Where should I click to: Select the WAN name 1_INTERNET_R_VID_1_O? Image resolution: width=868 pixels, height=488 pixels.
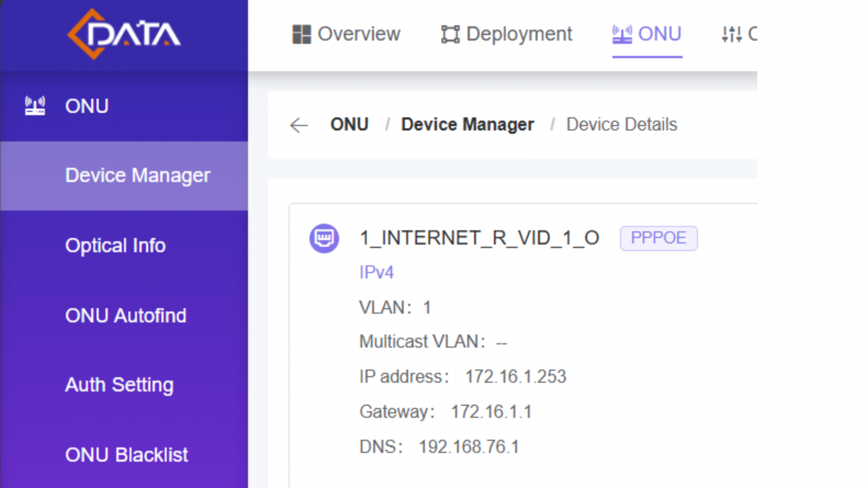click(480, 237)
